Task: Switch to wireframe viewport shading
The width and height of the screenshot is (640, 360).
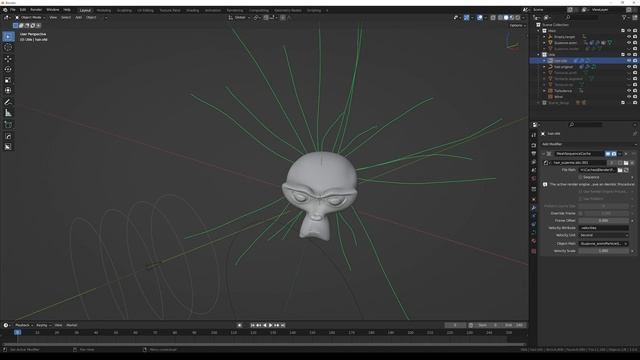Action: [500, 18]
